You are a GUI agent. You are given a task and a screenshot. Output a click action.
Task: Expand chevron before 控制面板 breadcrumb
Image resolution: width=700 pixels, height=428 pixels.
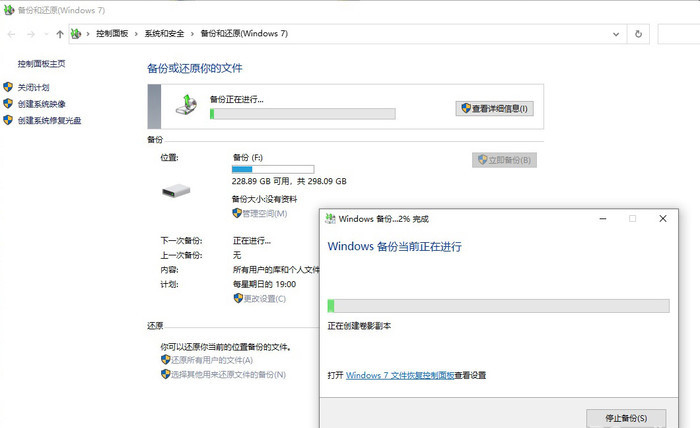[88, 33]
